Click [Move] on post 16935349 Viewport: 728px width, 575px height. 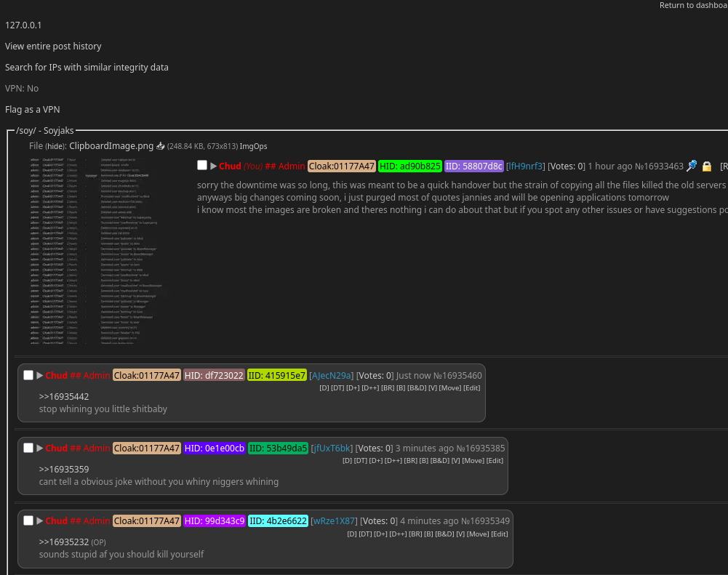[479, 534]
